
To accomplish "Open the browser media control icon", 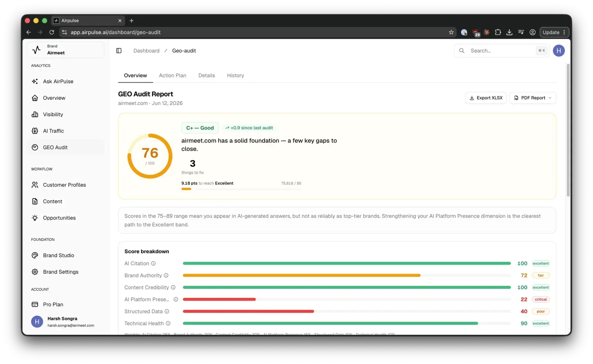I will point(521,32).
